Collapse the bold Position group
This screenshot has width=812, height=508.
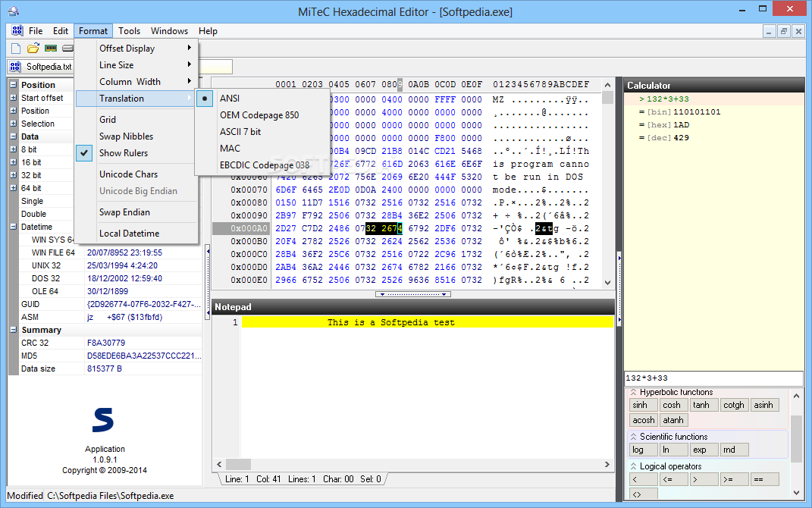coord(14,84)
